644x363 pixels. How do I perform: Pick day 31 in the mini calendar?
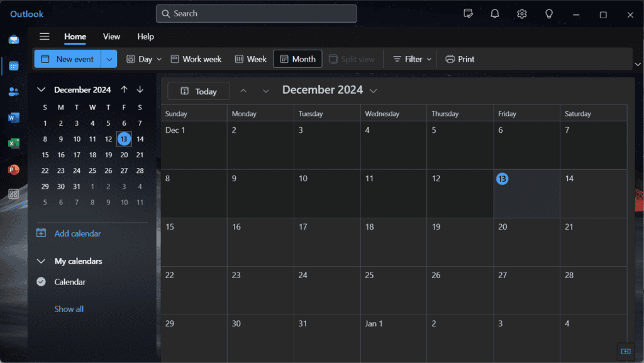77,186
